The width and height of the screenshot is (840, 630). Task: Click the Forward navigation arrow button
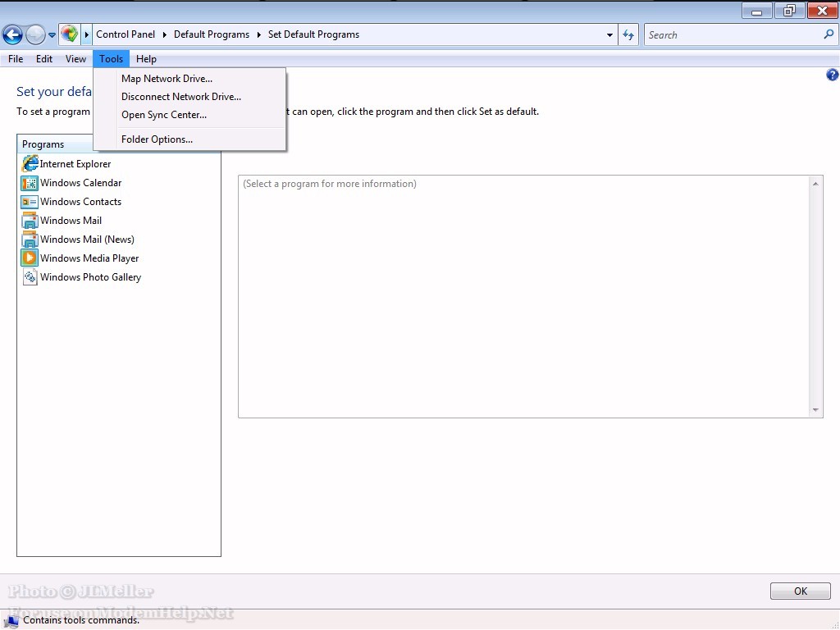pos(35,34)
